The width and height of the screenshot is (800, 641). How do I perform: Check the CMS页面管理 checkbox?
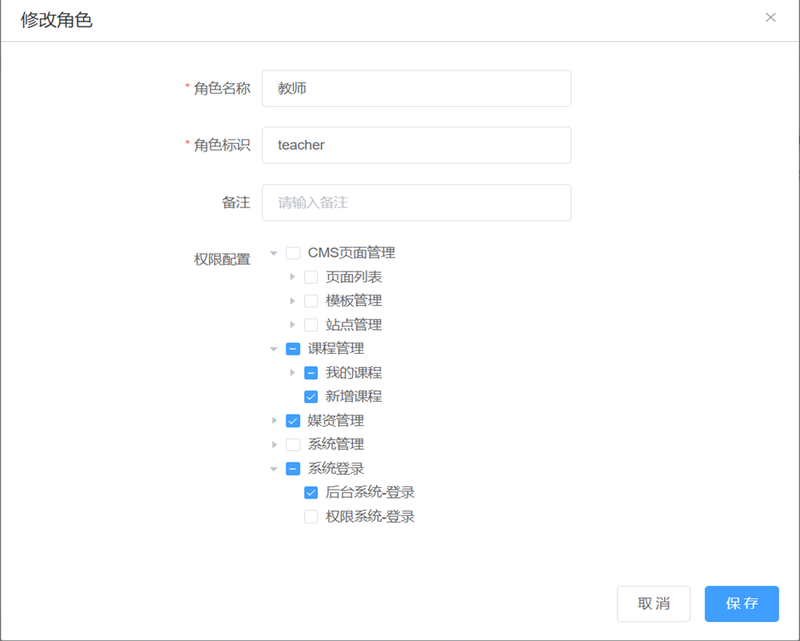pos(293,253)
